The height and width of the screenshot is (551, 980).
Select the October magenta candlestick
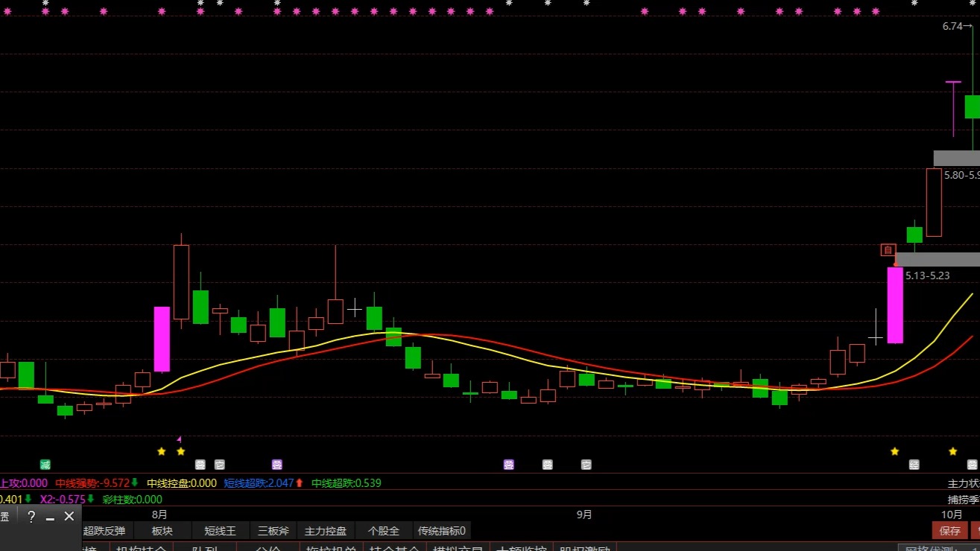[x=895, y=305]
